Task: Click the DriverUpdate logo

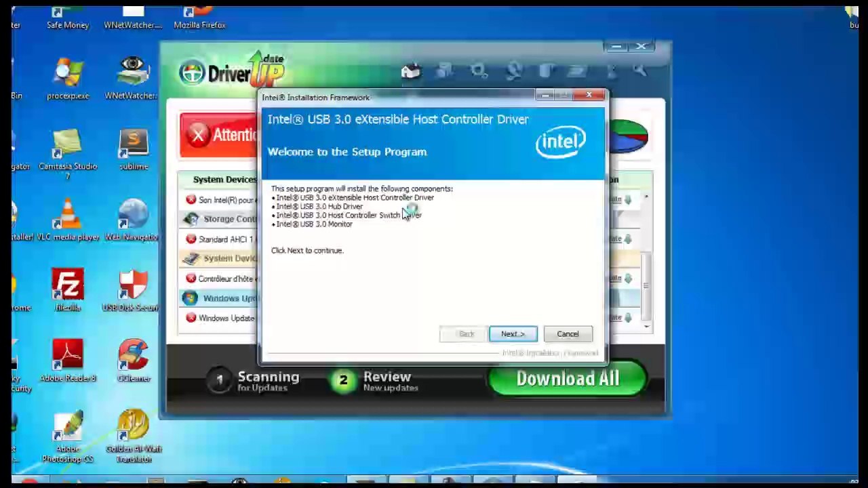Action: [x=232, y=70]
